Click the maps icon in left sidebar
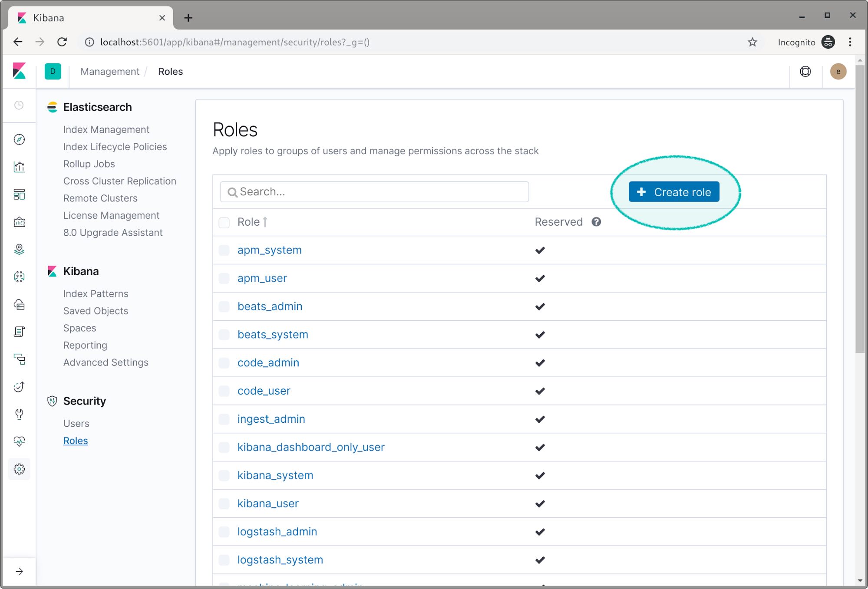868x589 pixels. point(19,249)
